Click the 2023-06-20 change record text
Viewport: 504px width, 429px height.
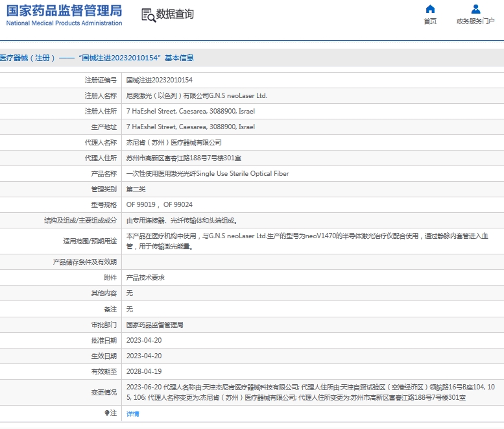pyautogui.click(x=311, y=393)
